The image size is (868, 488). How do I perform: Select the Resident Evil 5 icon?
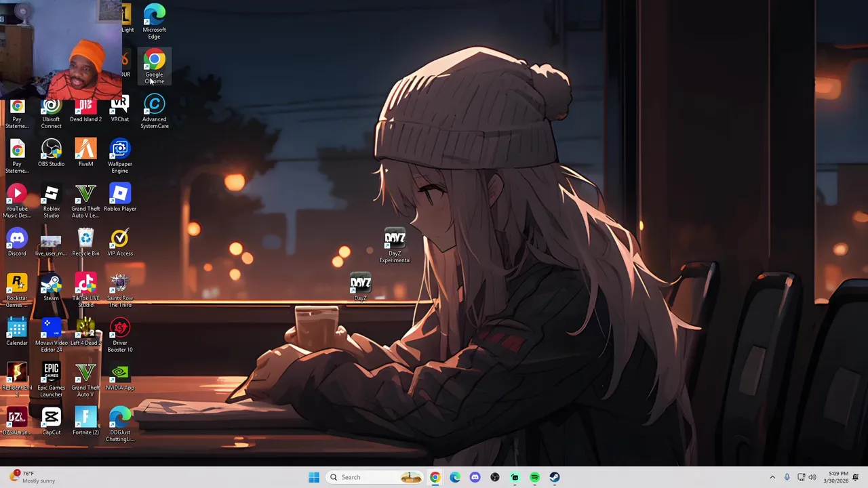[17, 380]
